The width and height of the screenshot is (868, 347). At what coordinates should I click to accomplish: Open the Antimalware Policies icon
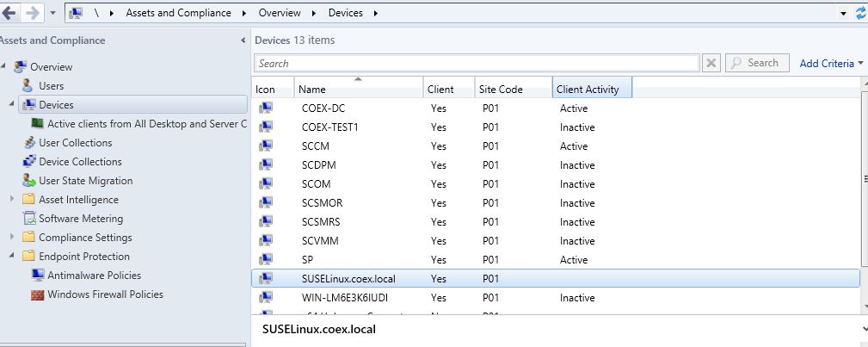pos(38,276)
